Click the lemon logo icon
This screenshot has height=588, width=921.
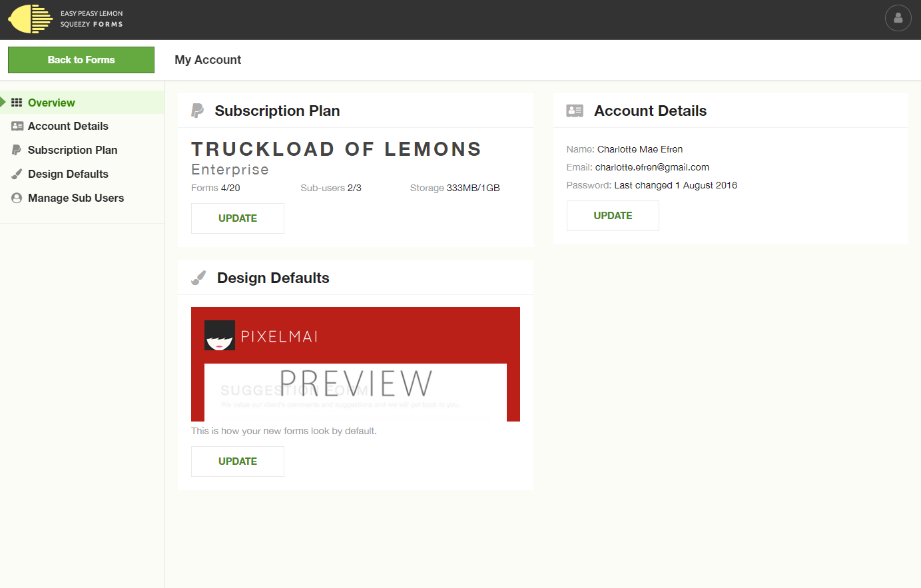click(x=30, y=19)
